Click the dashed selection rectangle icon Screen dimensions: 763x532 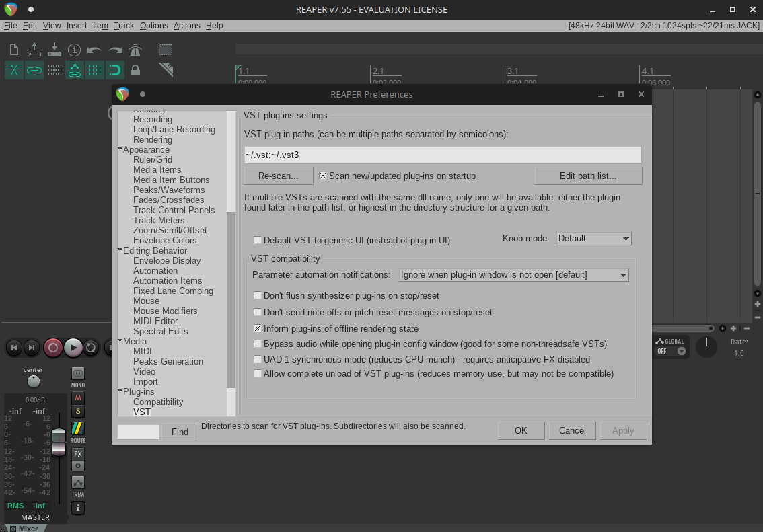pos(166,50)
